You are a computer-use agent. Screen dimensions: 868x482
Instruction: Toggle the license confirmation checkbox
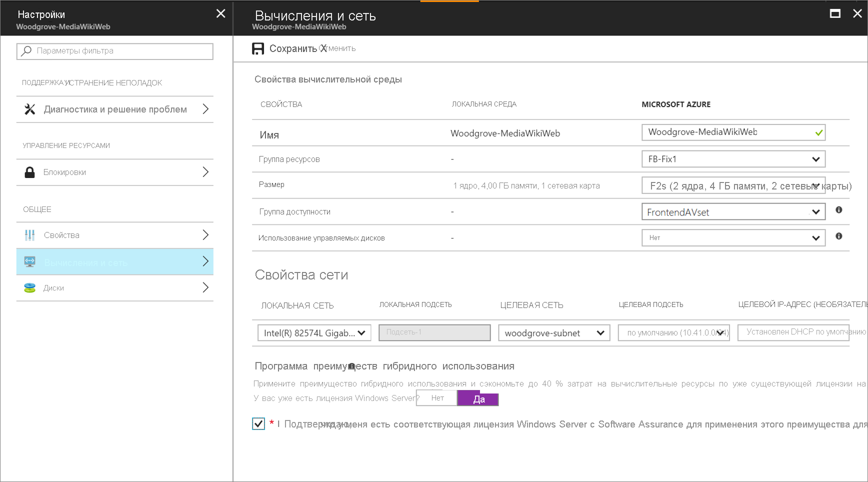pos(258,424)
